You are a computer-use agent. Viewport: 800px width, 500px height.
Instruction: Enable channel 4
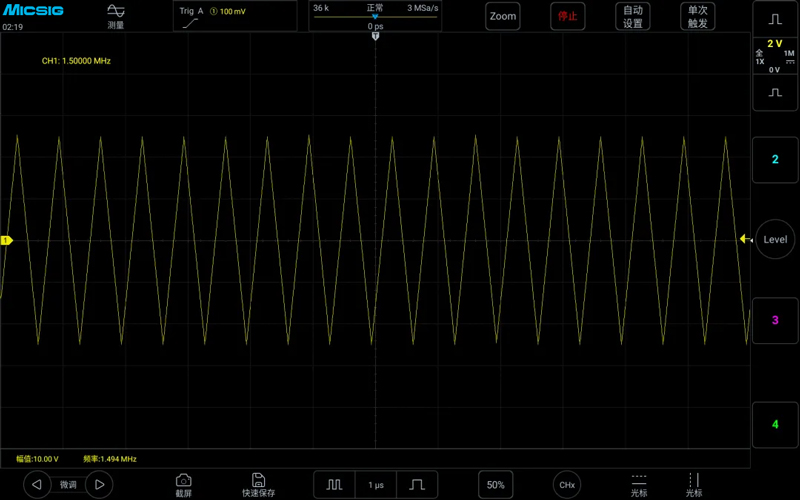(775, 424)
